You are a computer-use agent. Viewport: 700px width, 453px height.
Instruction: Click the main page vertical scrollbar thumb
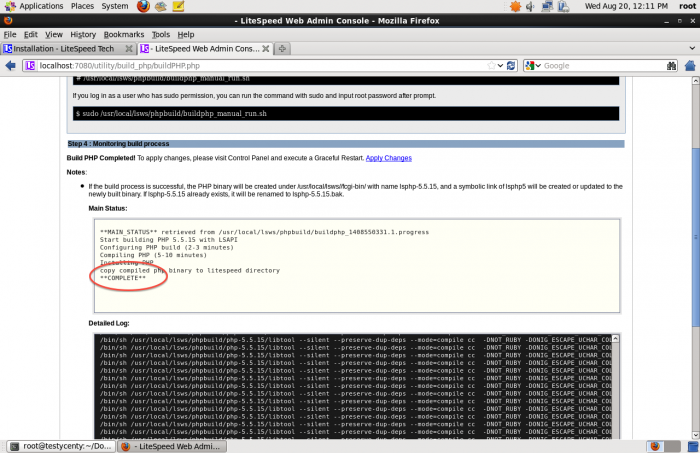(696, 237)
